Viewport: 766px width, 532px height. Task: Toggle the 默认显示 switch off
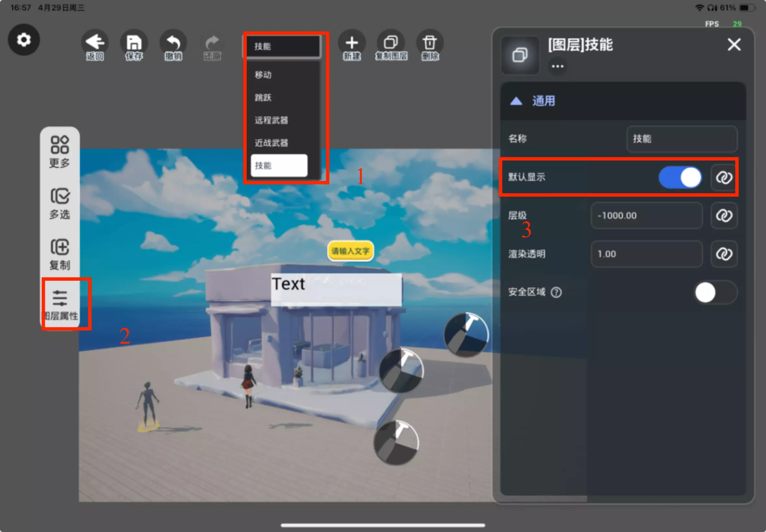680,177
